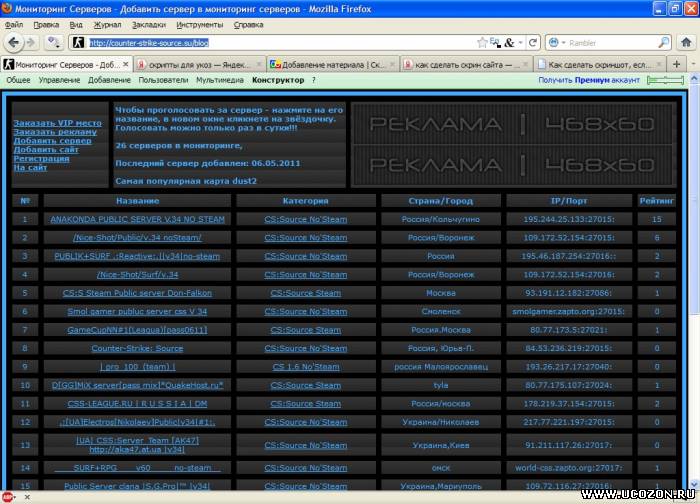The image size is (700, 504).
Task: Click the site favicon in address bar
Action: coord(78,43)
